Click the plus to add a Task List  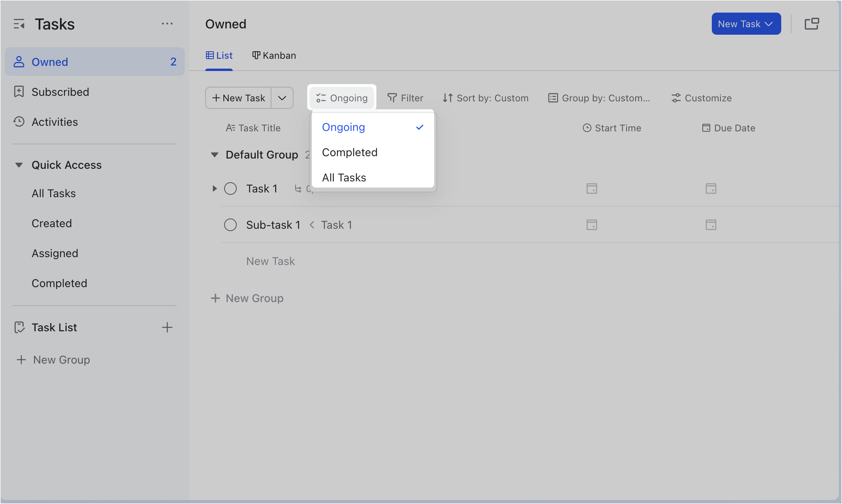167,327
